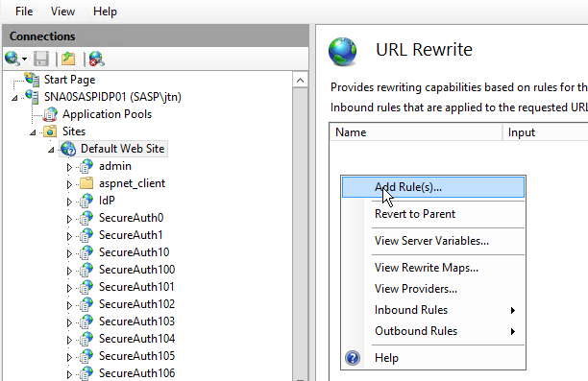Open the Outbound Rules submenu
The width and height of the screenshot is (588, 381).
coord(433,331)
